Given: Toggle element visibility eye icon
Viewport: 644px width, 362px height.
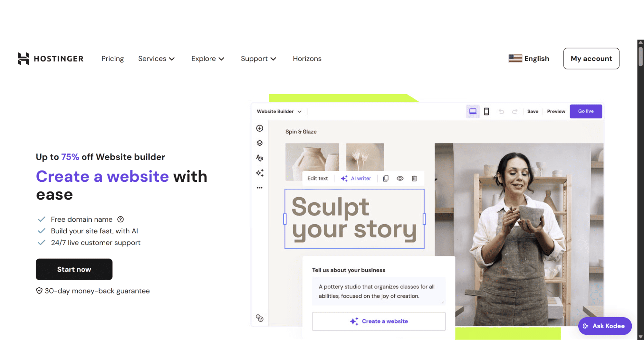Looking at the screenshot, I should click(400, 179).
